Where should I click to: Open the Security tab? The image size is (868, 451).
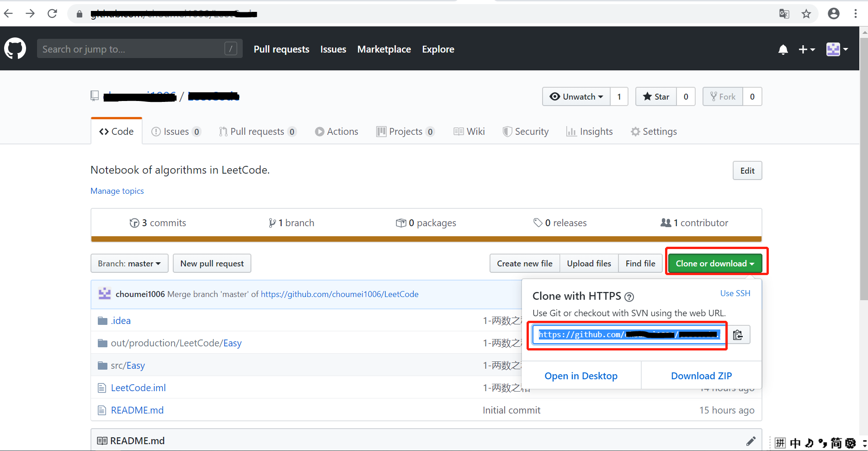pyautogui.click(x=526, y=132)
